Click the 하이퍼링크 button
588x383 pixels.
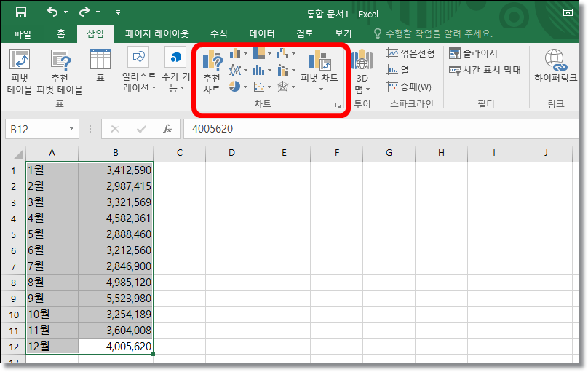(555, 66)
